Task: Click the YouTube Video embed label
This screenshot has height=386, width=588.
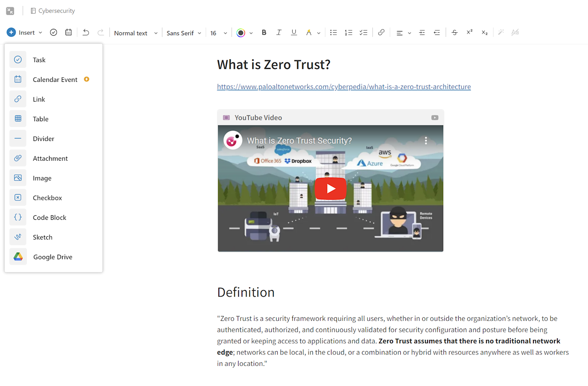Action: (258, 118)
